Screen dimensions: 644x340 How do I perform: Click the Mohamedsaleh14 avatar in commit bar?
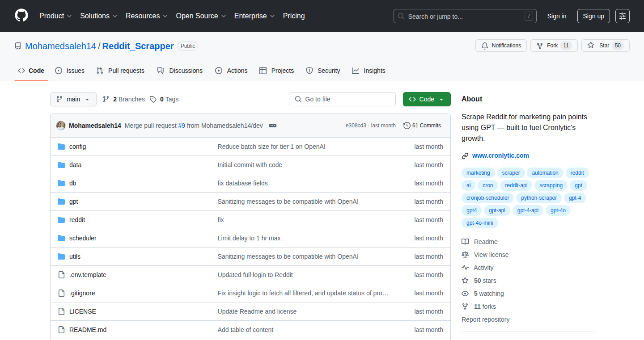point(61,126)
